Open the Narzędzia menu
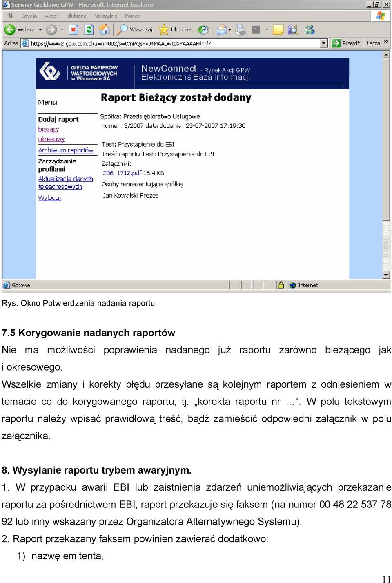Image resolution: width=392 pixels, height=583 pixels. tap(106, 16)
